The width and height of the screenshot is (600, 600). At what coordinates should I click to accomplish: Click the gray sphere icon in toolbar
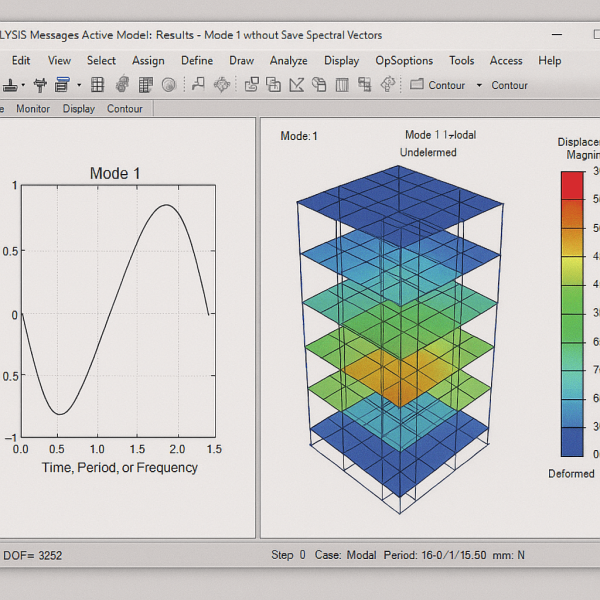tap(168, 85)
